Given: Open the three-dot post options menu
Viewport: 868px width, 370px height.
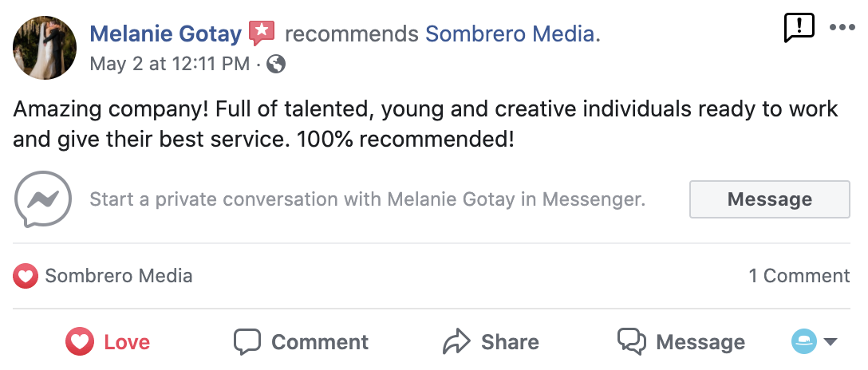Looking at the screenshot, I should (842, 28).
